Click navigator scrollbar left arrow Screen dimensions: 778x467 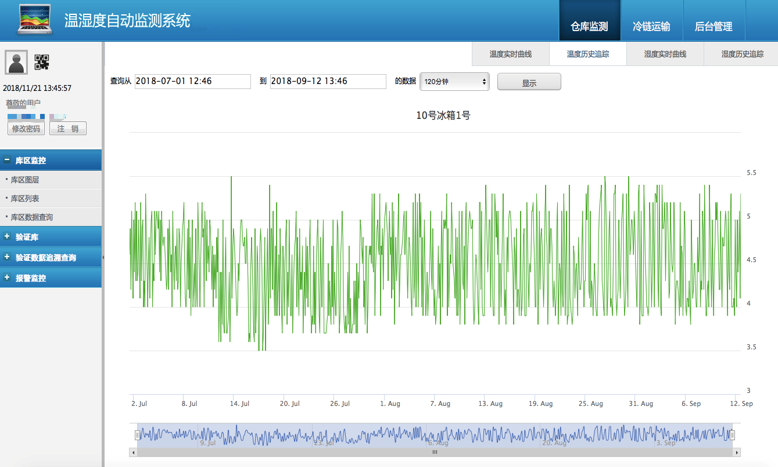click(x=134, y=452)
